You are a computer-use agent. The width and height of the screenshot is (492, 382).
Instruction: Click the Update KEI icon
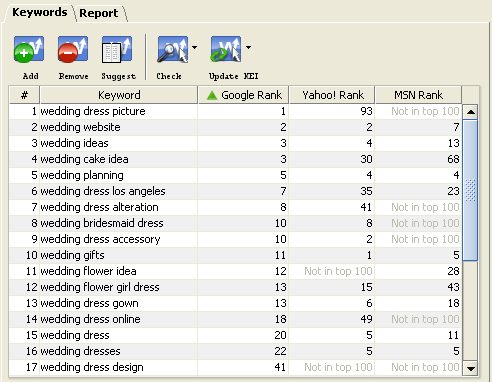coord(226,49)
